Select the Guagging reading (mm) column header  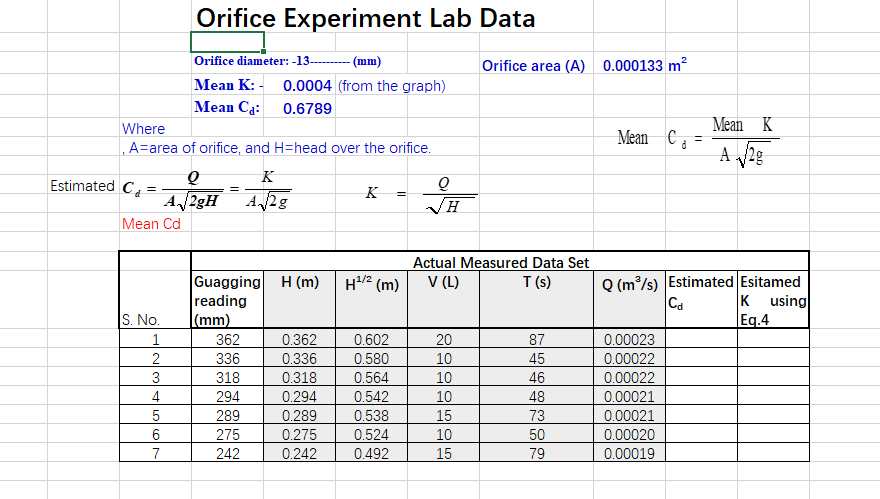[227, 300]
